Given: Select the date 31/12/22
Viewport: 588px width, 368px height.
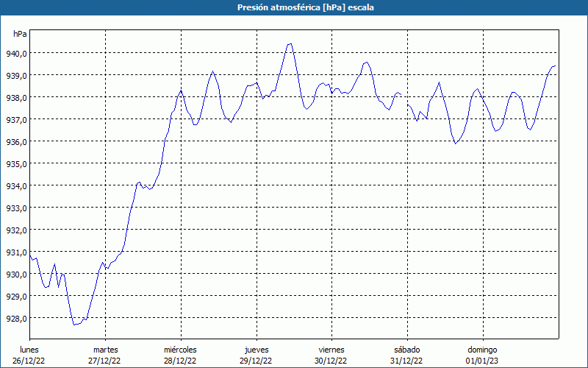Looking at the screenshot, I should click(x=406, y=361).
